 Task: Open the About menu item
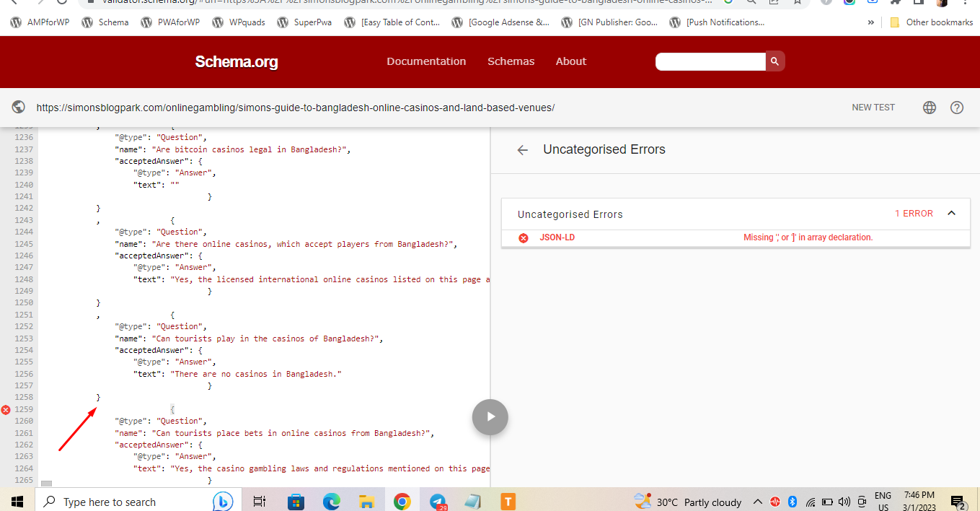(x=571, y=61)
